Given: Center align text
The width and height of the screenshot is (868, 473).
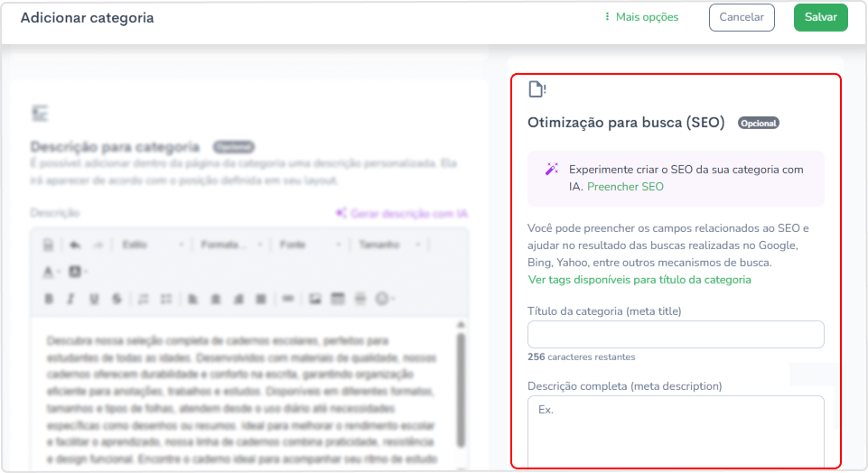Looking at the screenshot, I should click(215, 299).
